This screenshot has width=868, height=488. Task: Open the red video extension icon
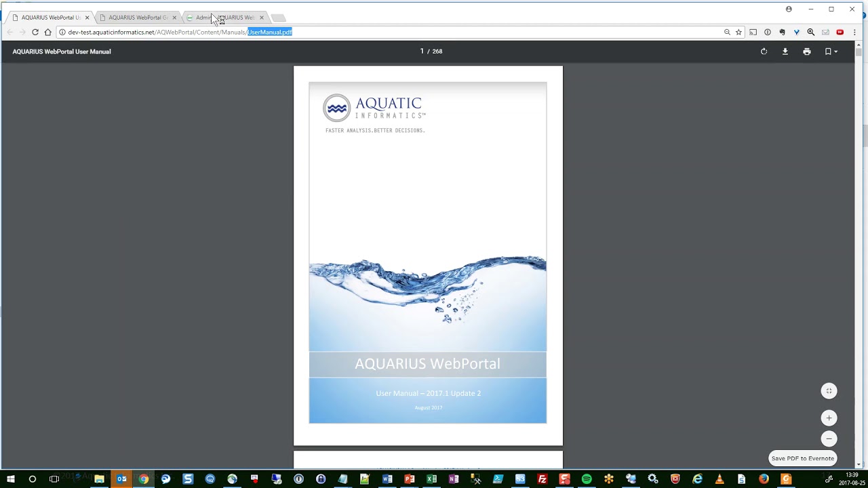pyautogui.click(x=840, y=32)
